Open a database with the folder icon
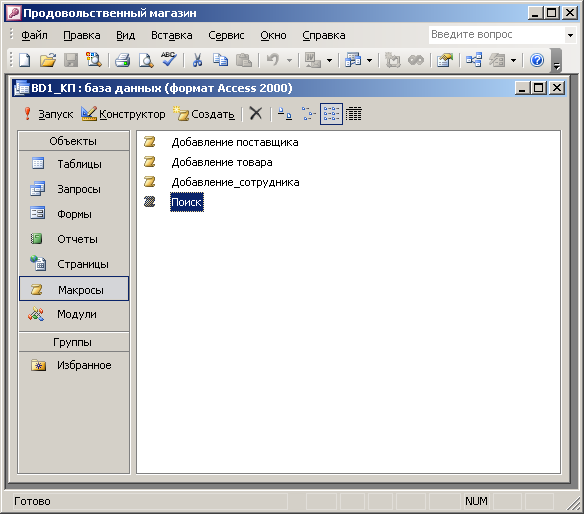Viewport: 584px width, 514px height. (48, 60)
